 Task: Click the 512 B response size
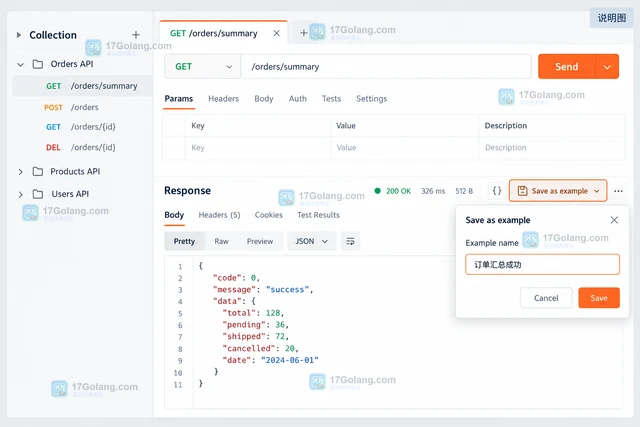464,191
